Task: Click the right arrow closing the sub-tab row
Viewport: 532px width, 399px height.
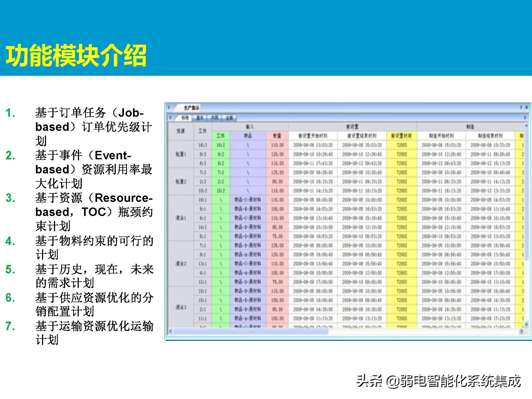Action: click(x=525, y=117)
